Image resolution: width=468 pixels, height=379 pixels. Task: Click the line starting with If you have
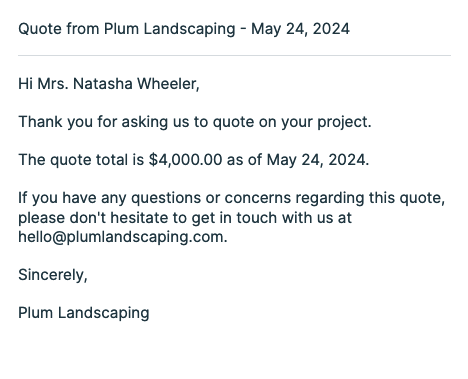(x=232, y=198)
